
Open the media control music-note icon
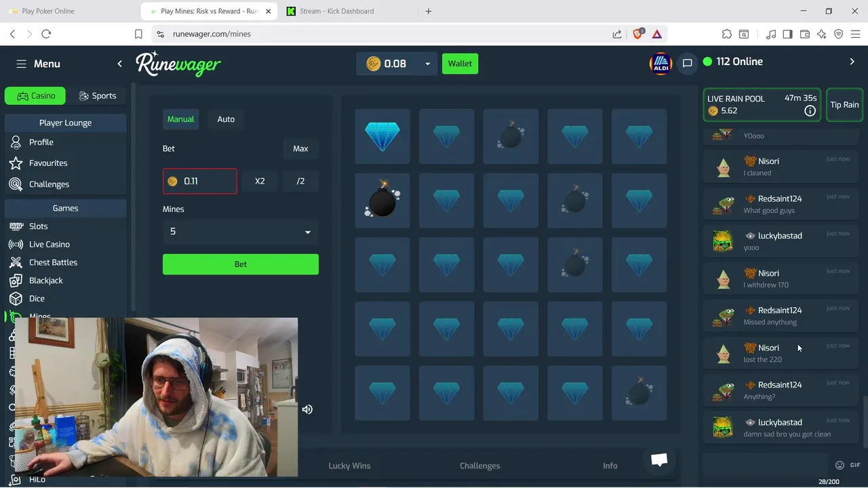coord(771,34)
